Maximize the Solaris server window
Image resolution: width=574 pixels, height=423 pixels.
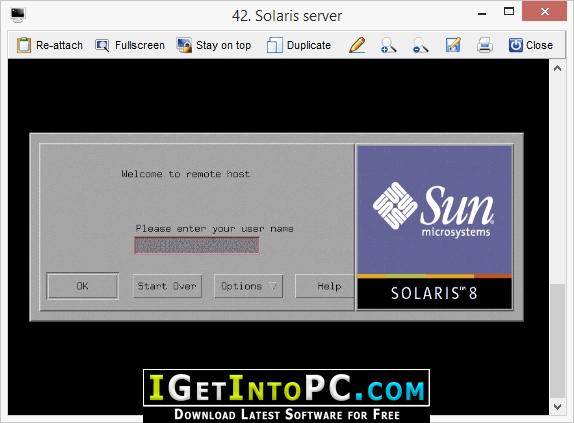[509, 11]
